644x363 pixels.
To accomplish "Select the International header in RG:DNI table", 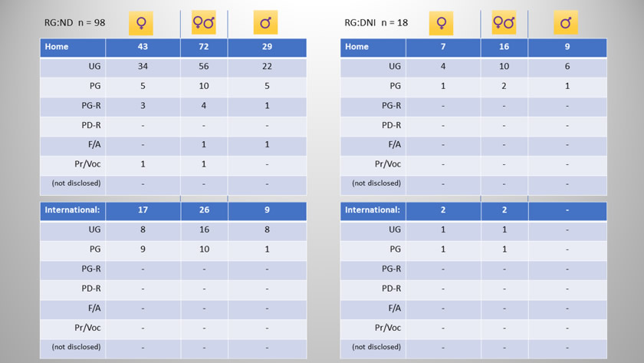I will (x=373, y=211).
